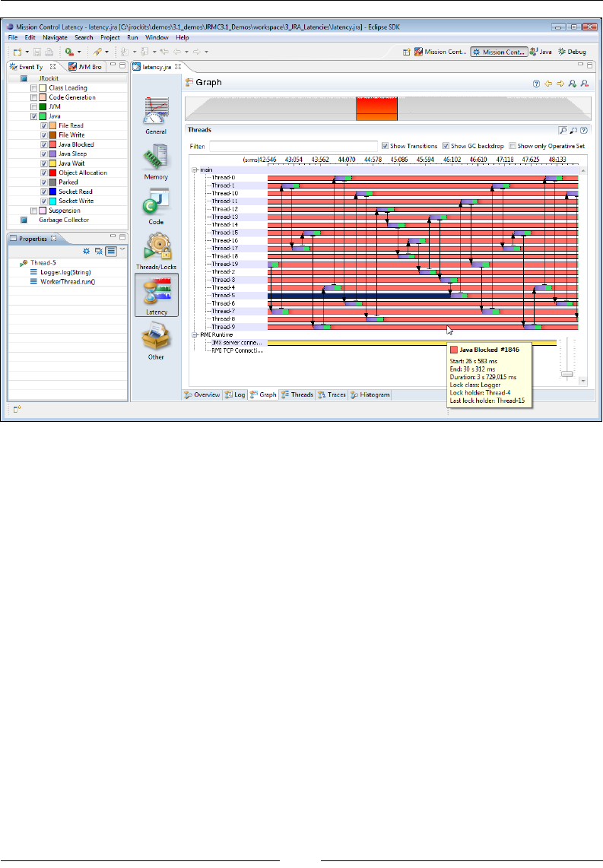
Task: Close the latency.jra editor tab
Action: click(x=178, y=66)
